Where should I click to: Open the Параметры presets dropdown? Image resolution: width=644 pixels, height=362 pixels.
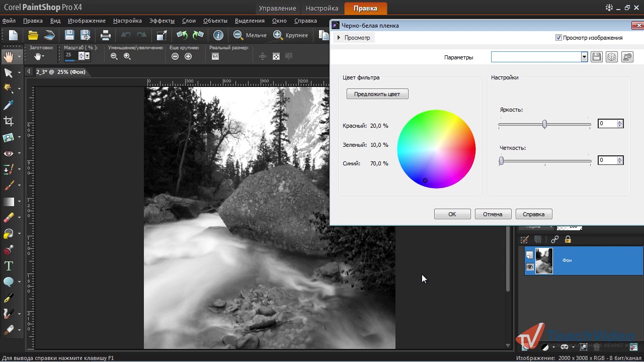[584, 57]
